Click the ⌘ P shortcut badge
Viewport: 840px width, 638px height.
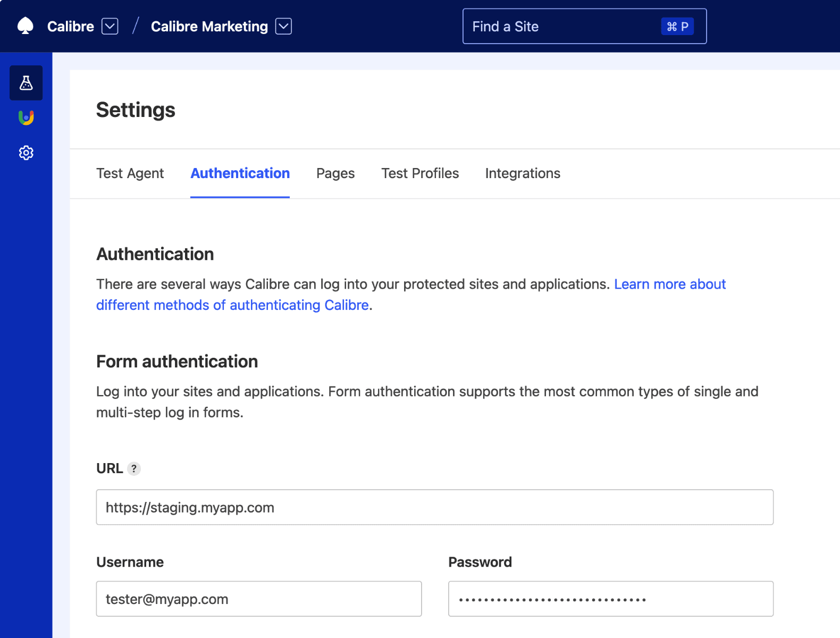coord(677,27)
